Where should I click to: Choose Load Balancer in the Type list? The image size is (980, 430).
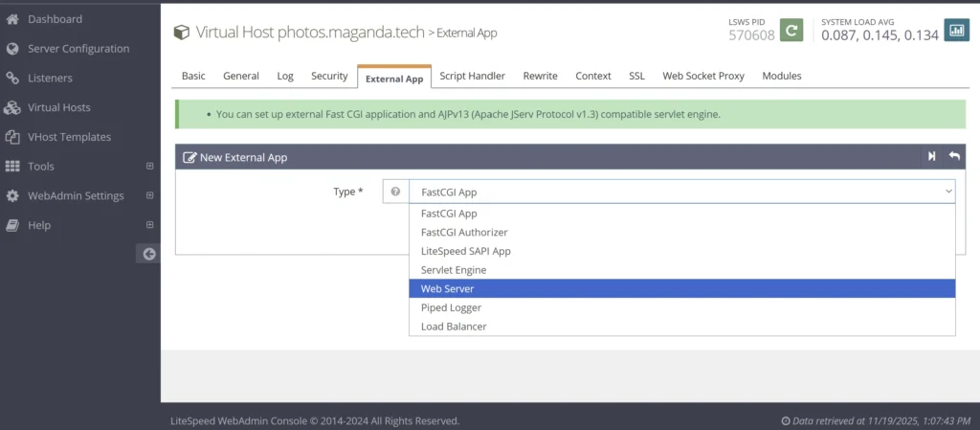click(454, 327)
